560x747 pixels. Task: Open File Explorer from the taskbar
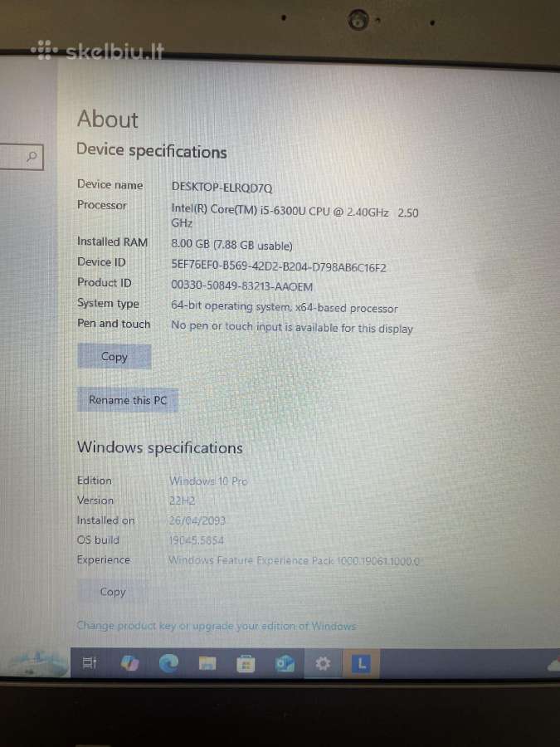point(207,662)
